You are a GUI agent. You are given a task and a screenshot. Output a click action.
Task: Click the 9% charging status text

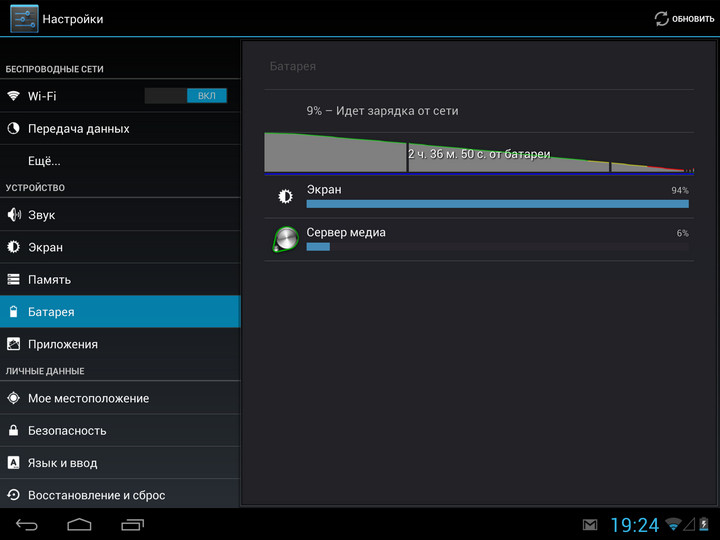coord(382,111)
